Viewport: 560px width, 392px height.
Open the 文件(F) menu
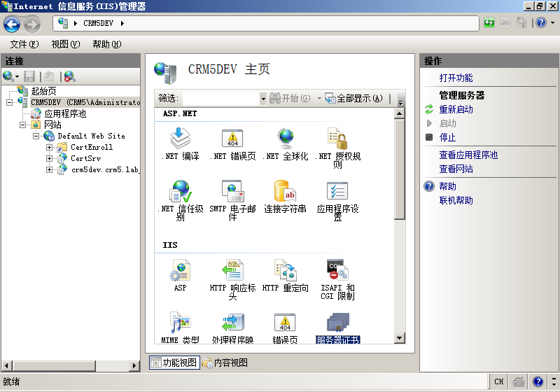click(x=24, y=44)
